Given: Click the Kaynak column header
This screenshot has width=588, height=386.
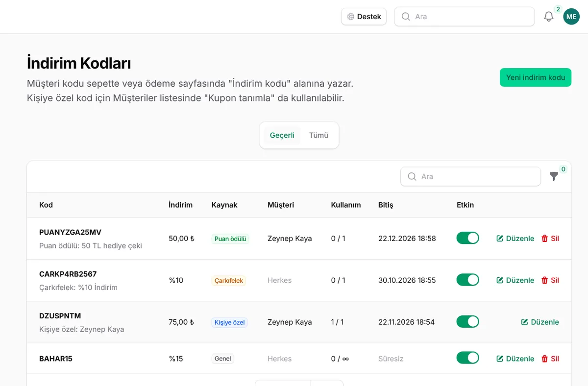Looking at the screenshot, I should pos(224,205).
